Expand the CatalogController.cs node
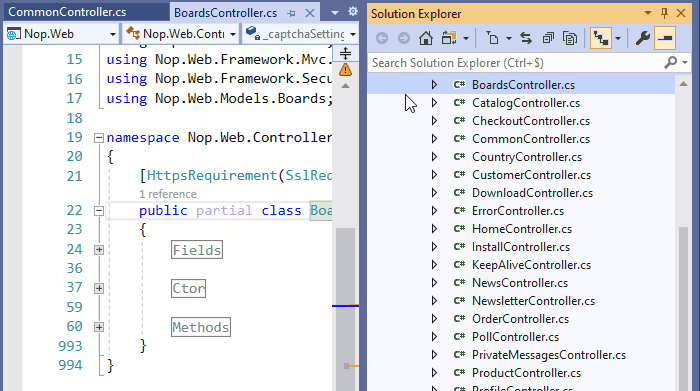Viewport: 700px width, 391px height. coord(434,103)
